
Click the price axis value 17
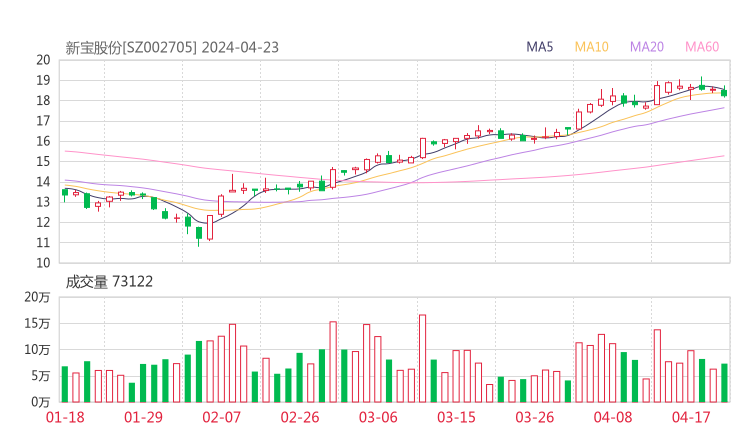pyautogui.click(x=43, y=121)
